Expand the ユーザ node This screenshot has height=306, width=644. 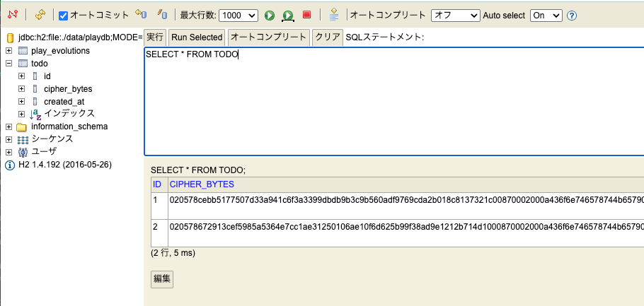(8, 152)
